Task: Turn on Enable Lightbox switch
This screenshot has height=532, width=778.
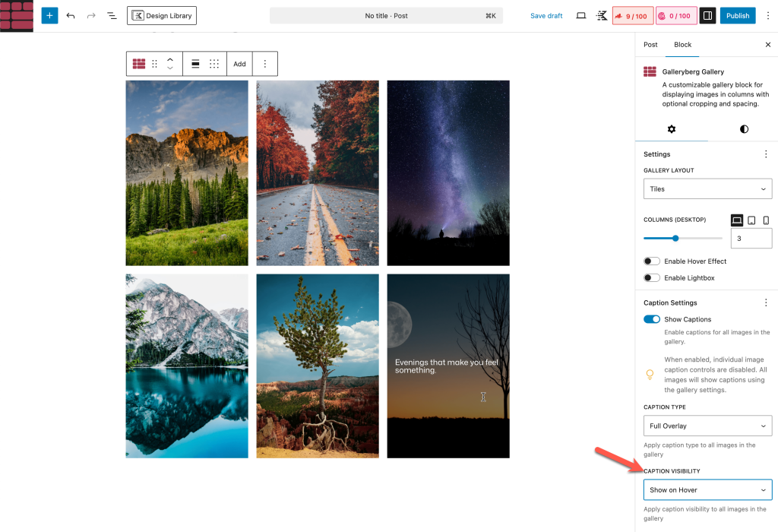Action: 652,278
